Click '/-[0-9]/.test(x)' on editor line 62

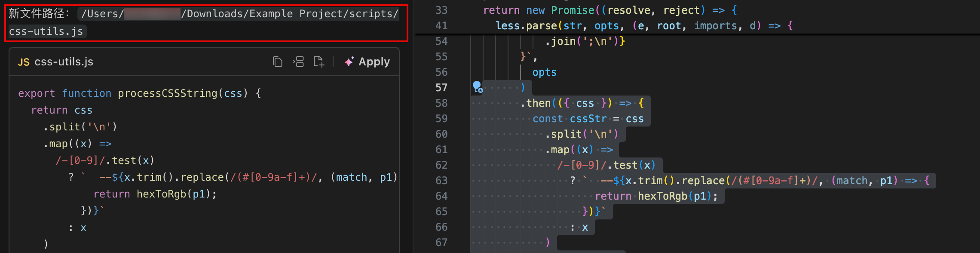click(x=606, y=165)
